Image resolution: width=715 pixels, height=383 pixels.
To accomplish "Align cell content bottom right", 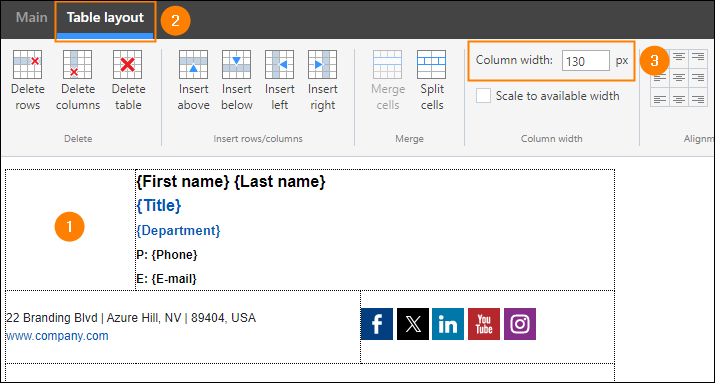I will pos(698,97).
